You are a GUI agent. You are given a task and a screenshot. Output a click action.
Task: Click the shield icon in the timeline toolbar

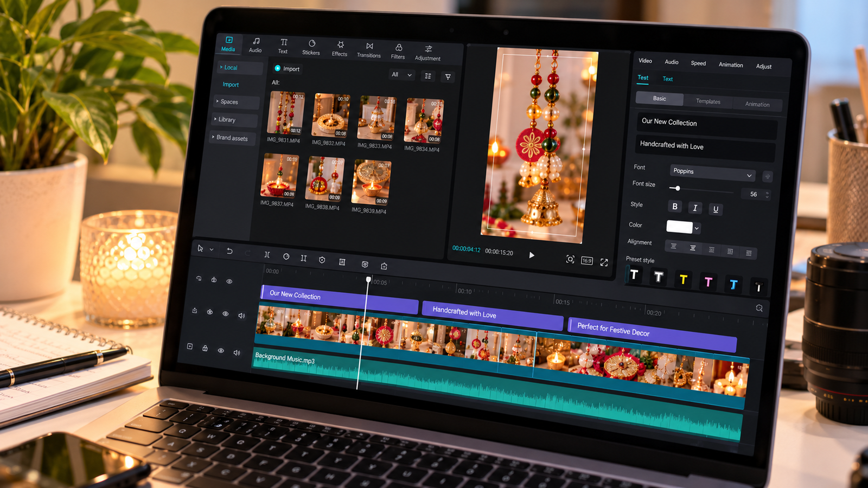[x=322, y=260]
